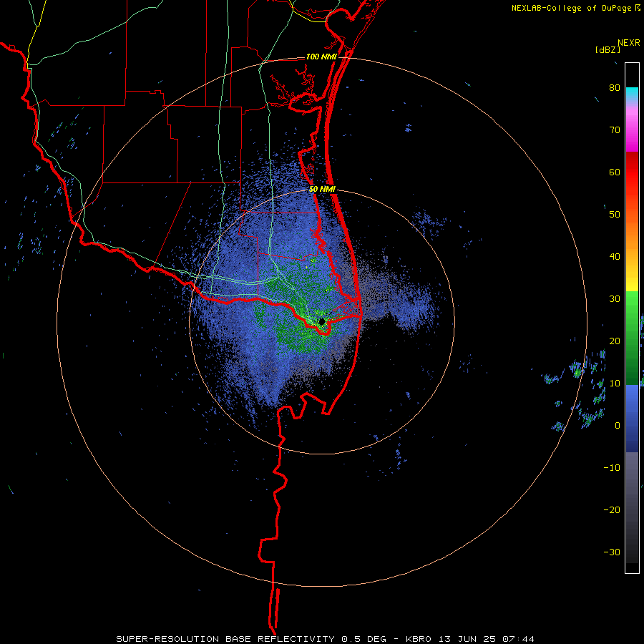This screenshot has height=644, width=644.
Task: Click the '10' value on dBZ scale
Action: (615, 384)
